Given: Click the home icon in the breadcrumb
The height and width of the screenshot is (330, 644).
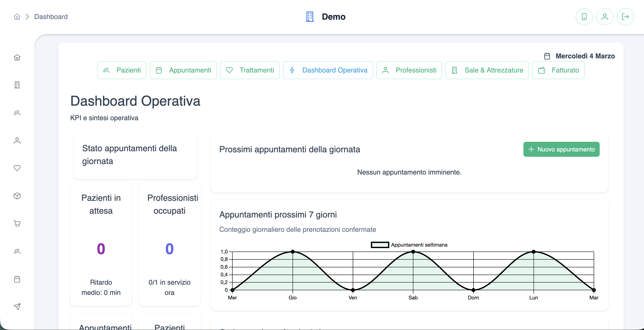Looking at the screenshot, I should tap(17, 17).
